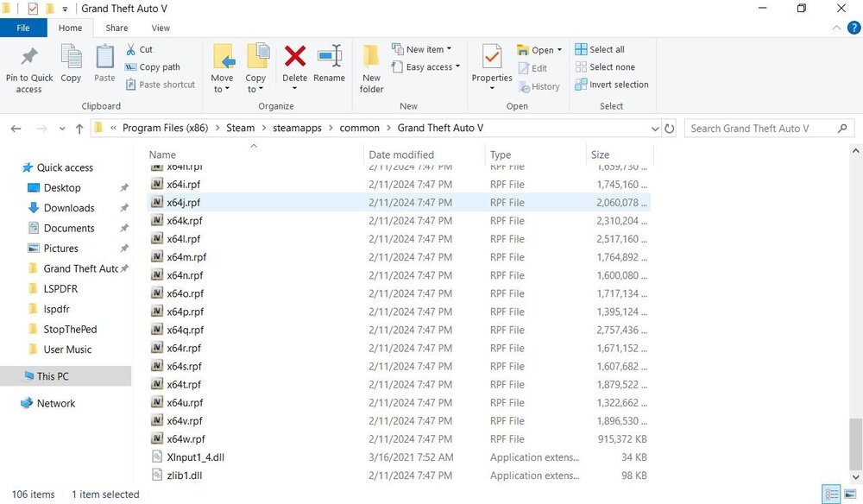Click Pin to Quick access icon

click(x=29, y=57)
